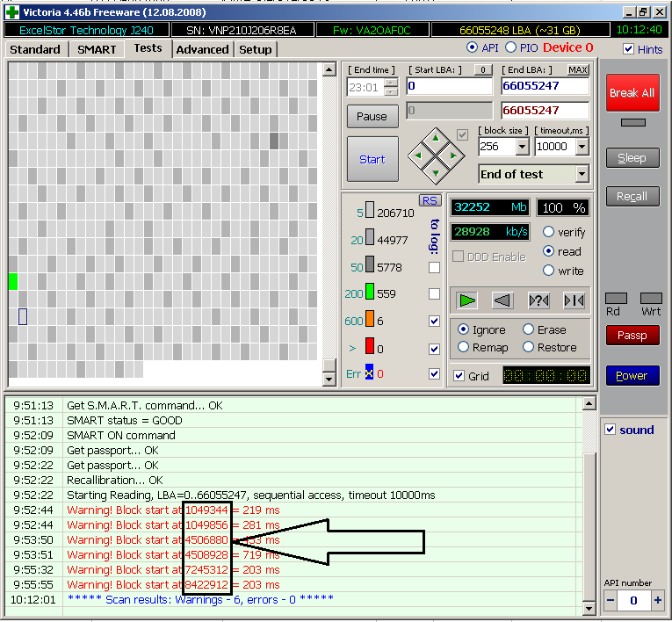
Task: Click the RS reset counters button
Action: (430, 200)
